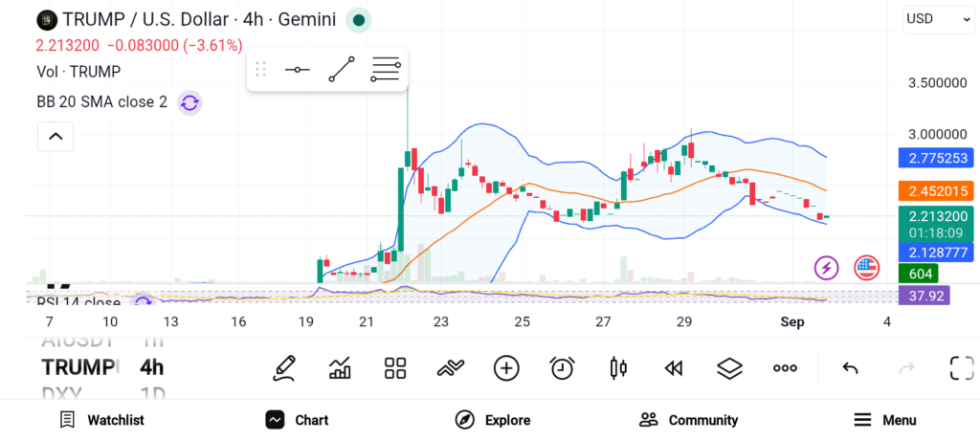Viewport: 980px width, 441px height.
Task: Click the 19 date on time axis
Action: (305, 322)
